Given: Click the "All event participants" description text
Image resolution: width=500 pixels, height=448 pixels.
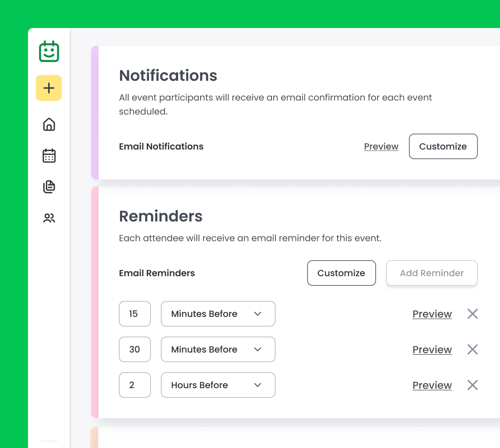Looking at the screenshot, I should pos(275,104).
